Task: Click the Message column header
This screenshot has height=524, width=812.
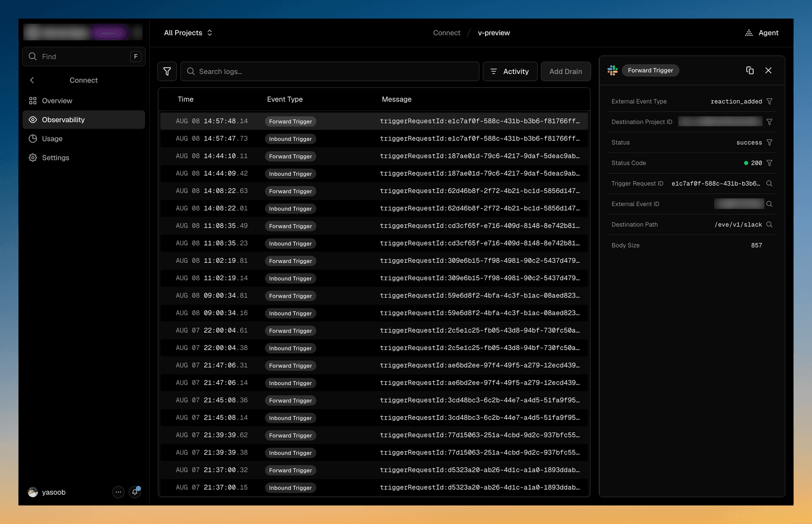Action: click(396, 99)
